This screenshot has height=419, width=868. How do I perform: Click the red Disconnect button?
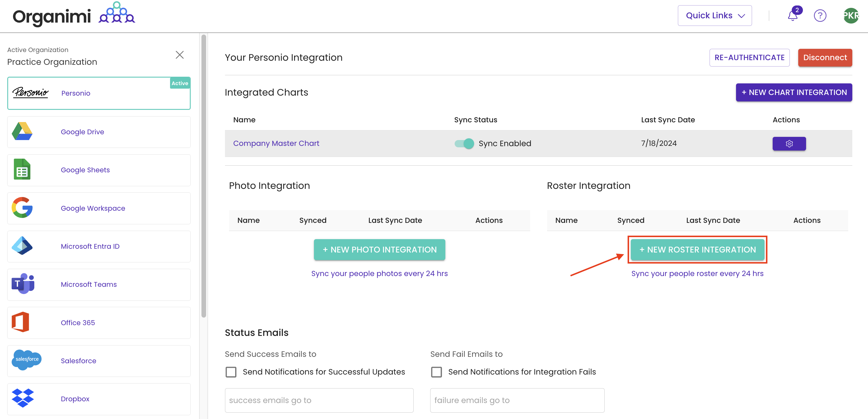coord(825,58)
